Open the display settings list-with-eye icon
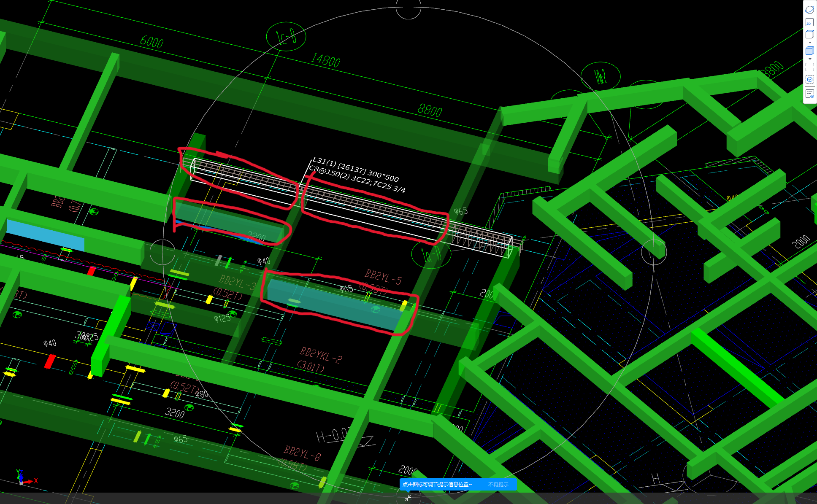The image size is (817, 504). 809,94
